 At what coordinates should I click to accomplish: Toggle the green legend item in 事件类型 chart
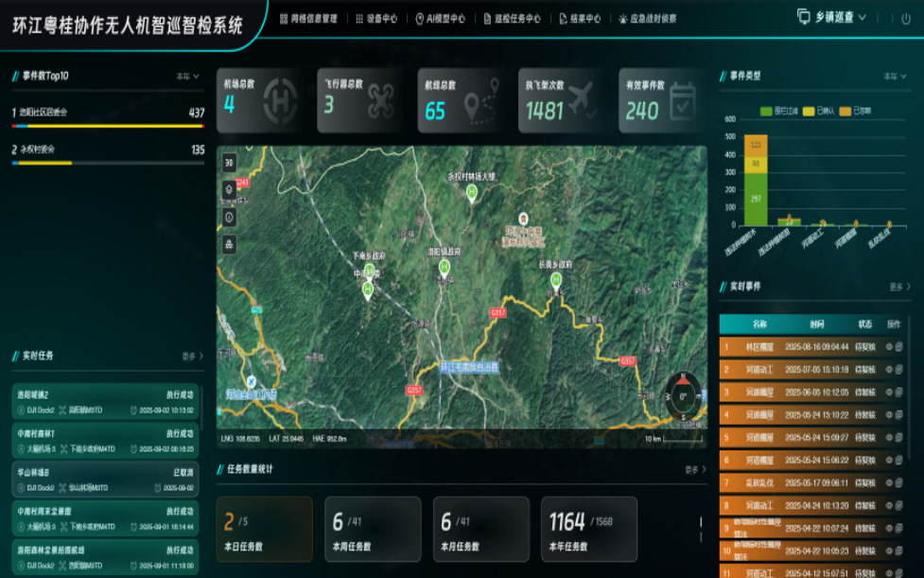pyautogui.click(x=778, y=112)
